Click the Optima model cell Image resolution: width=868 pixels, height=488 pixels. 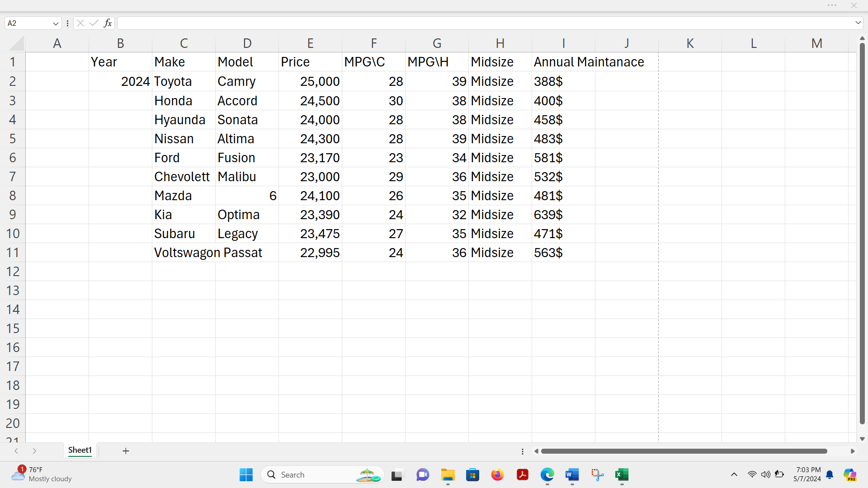[x=247, y=215]
